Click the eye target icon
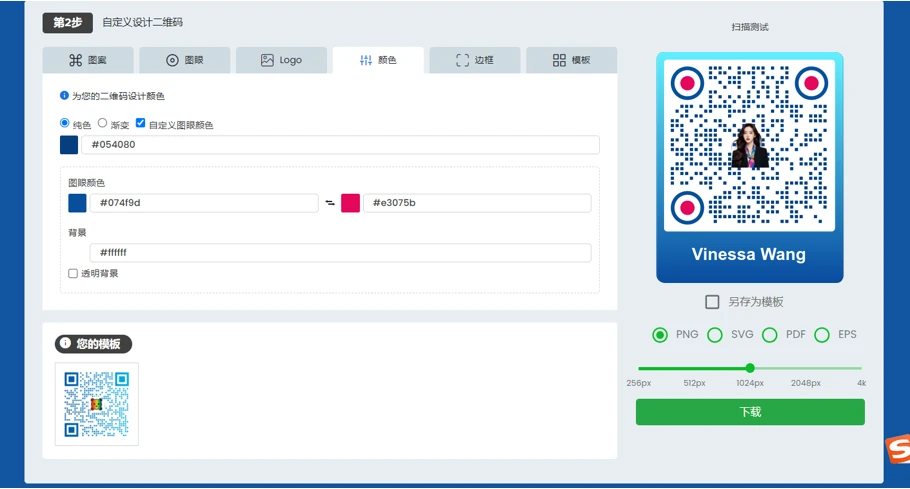Image resolution: width=910 pixels, height=489 pixels. [172, 60]
